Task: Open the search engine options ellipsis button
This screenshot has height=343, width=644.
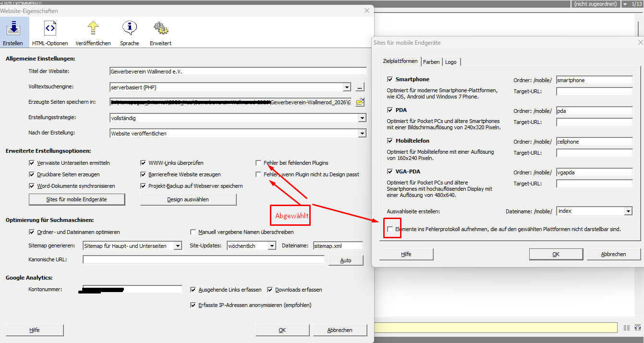Action: point(360,87)
